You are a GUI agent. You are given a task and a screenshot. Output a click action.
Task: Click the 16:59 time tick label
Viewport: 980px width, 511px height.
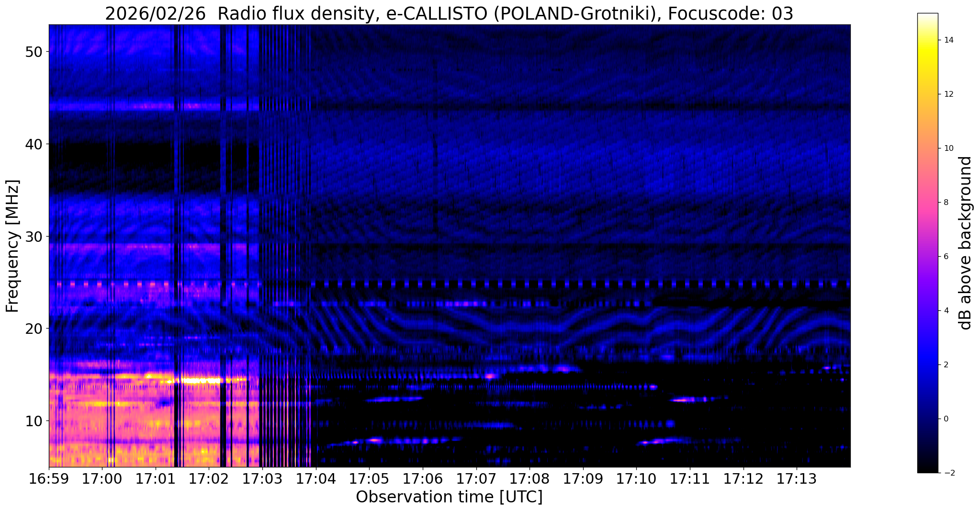[x=49, y=479]
